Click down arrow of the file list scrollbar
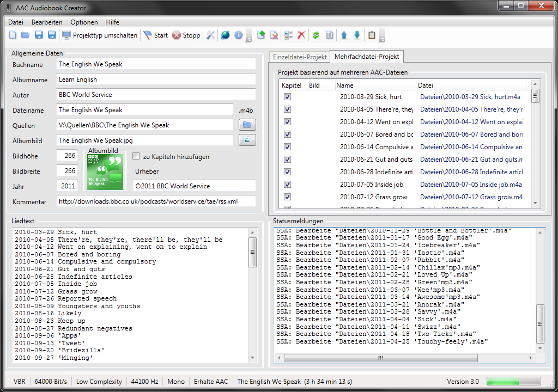Screen dimensions: 558x392 535,203
